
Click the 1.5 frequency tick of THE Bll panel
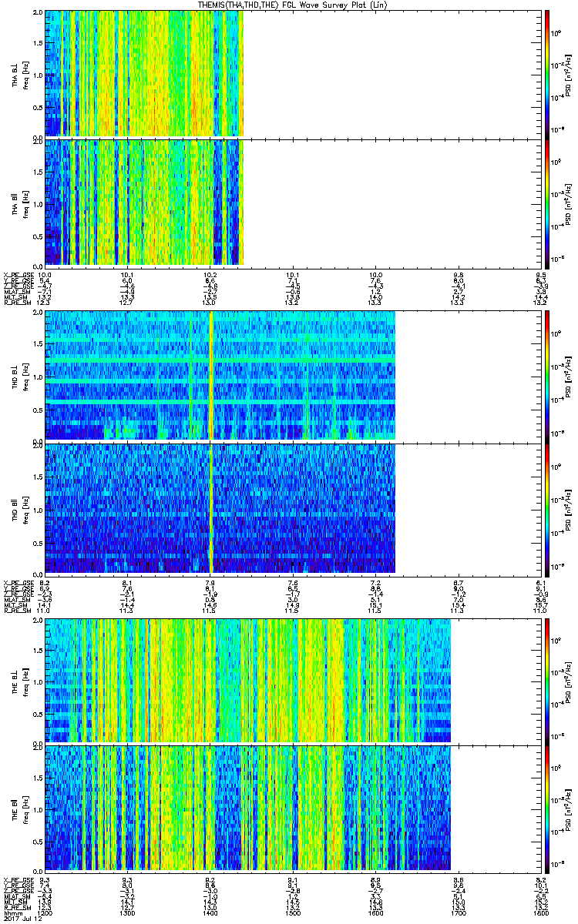click(x=38, y=777)
